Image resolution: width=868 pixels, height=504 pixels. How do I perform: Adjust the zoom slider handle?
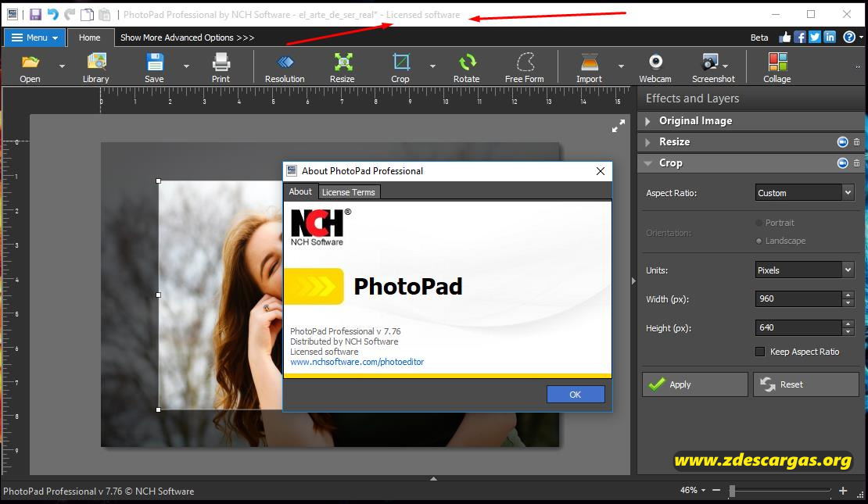pyautogui.click(x=732, y=491)
